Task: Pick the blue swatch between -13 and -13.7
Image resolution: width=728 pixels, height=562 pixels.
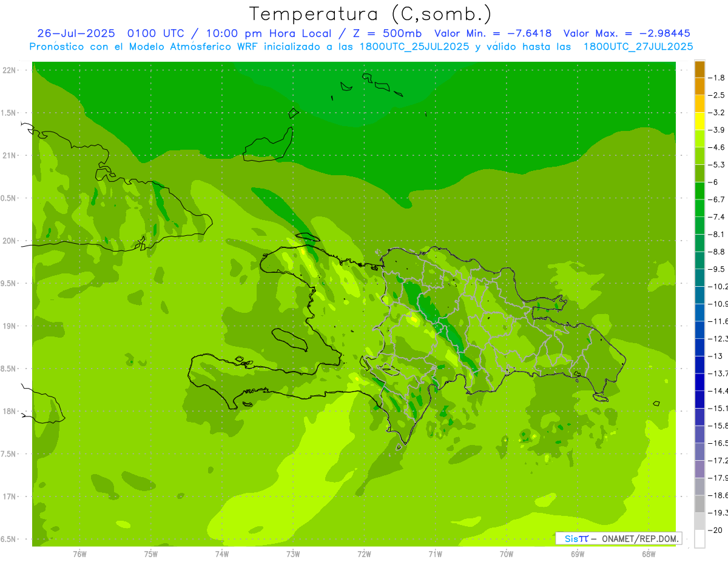Action: pos(699,364)
